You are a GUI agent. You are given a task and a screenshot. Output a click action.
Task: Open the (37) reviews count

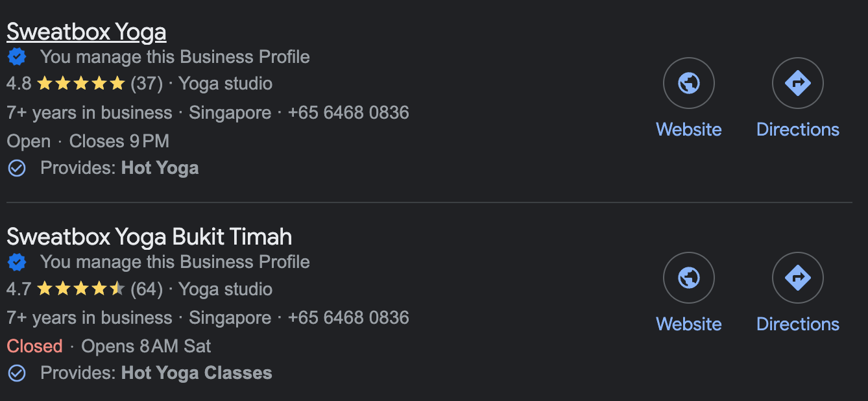point(147,84)
